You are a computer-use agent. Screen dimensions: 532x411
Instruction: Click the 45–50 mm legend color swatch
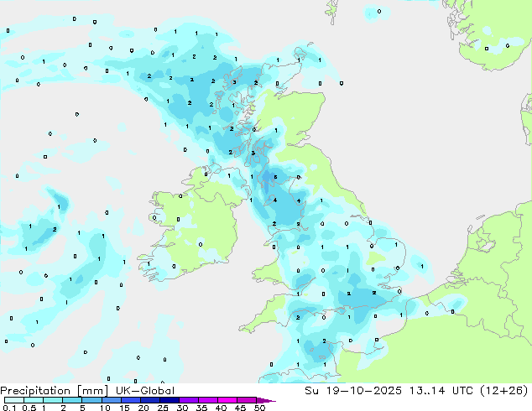click(x=247, y=400)
